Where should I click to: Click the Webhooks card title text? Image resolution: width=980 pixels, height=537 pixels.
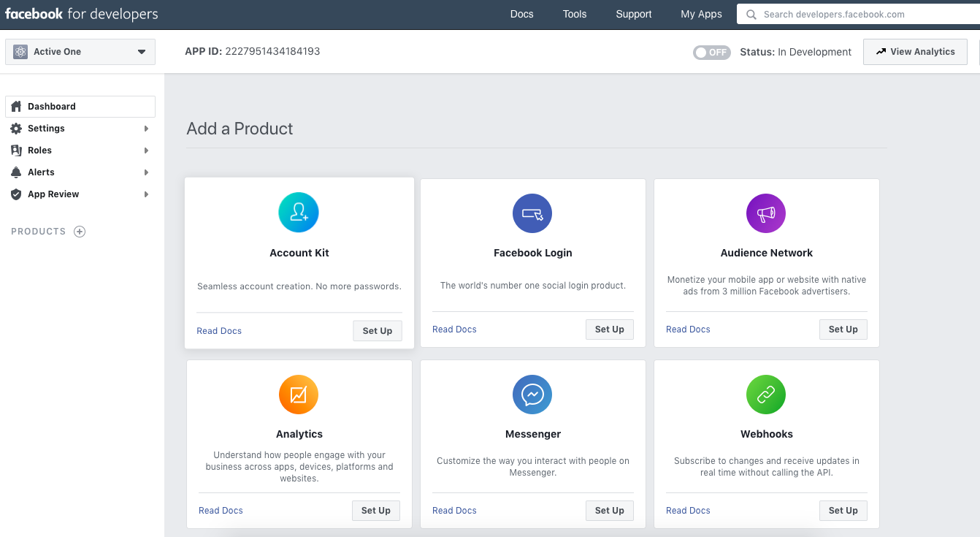click(767, 434)
